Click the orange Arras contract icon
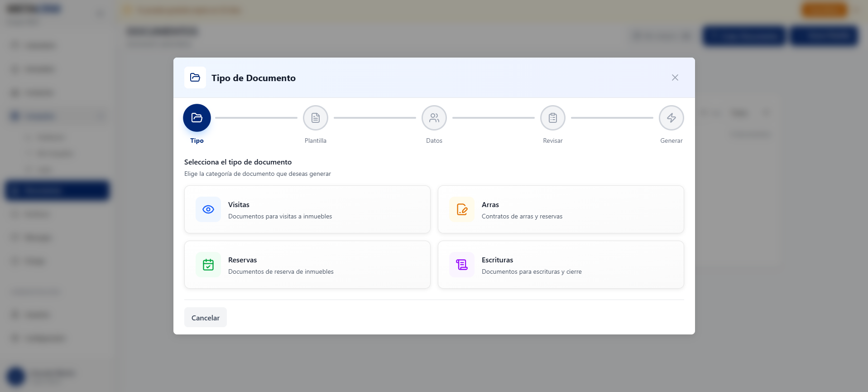Screen dimensions: 868x392 coord(462,209)
